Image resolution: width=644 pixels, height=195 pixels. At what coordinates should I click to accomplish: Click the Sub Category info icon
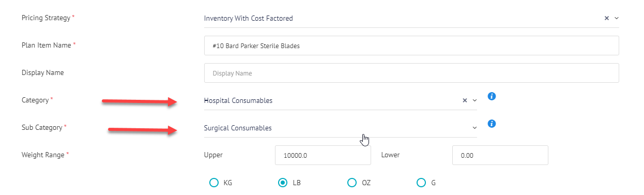coord(492,124)
